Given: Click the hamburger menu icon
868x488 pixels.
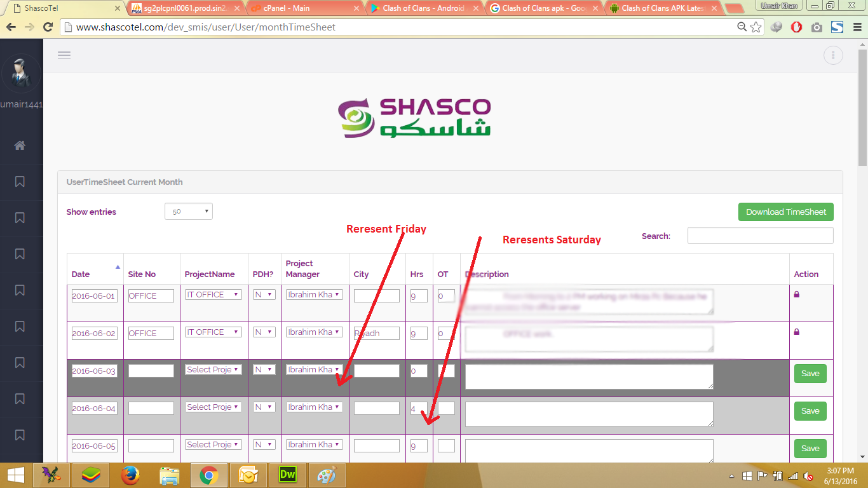Looking at the screenshot, I should [64, 55].
